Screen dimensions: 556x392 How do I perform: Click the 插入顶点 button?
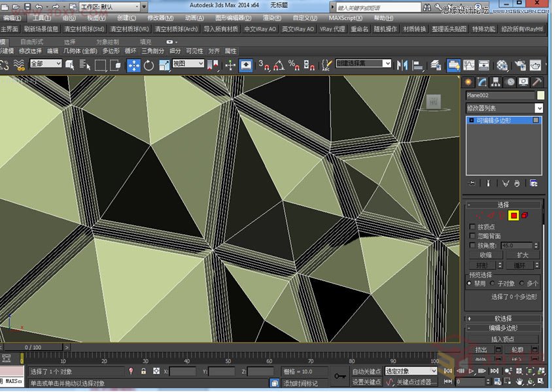(502, 339)
